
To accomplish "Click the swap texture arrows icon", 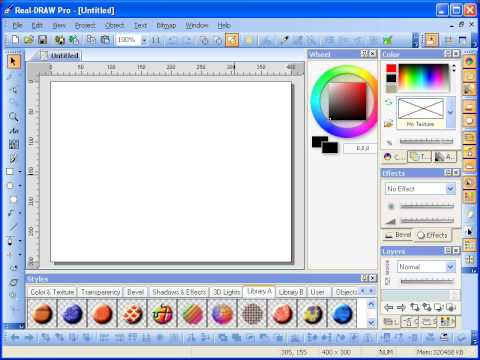I will [x=388, y=102].
